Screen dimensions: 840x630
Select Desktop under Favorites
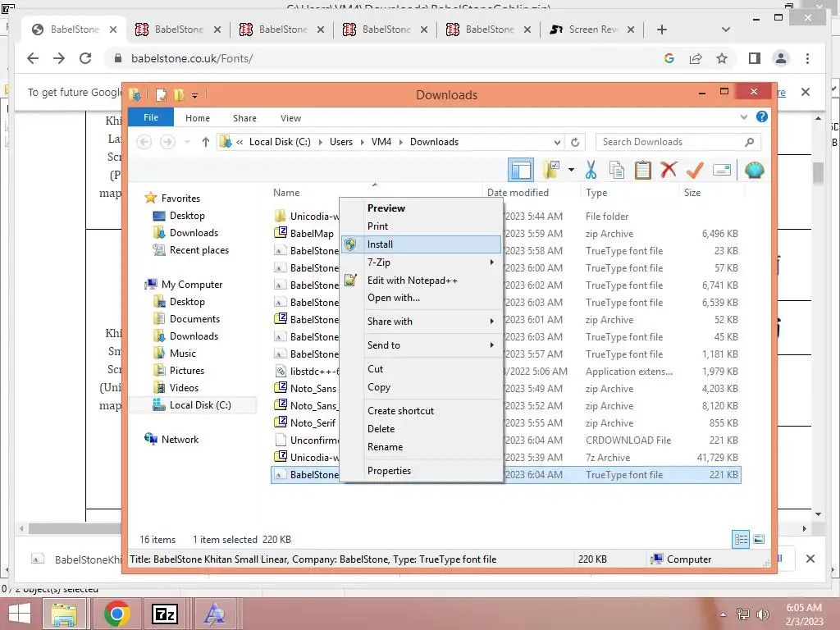(x=187, y=216)
